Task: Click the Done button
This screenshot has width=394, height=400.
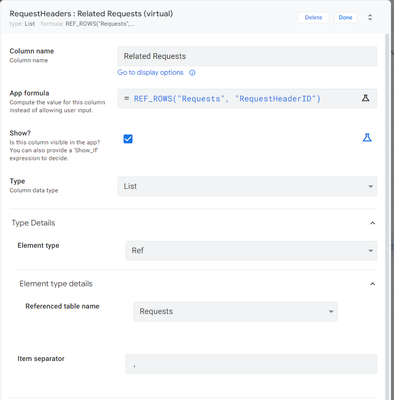Action: [x=345, y=17]
